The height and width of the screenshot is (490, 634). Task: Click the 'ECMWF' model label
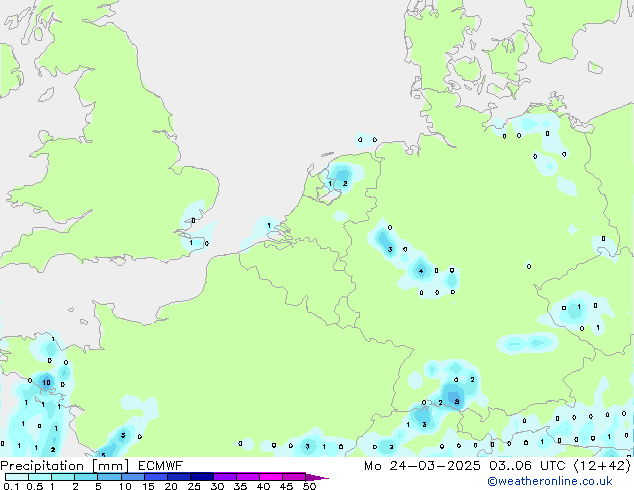(x=160, y=466)
